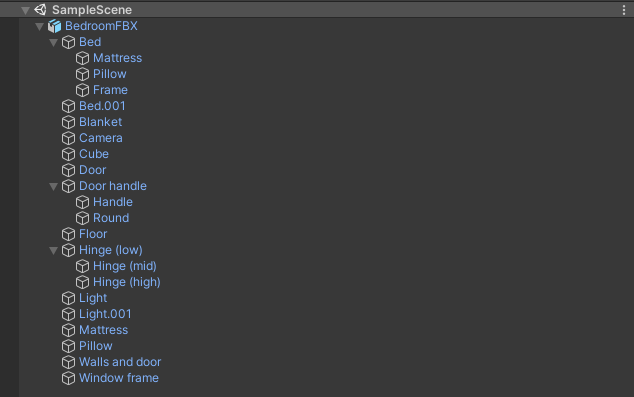
Task: Collapse the Hinge (low) foldout triangle
Action: [x=53, y=250]
